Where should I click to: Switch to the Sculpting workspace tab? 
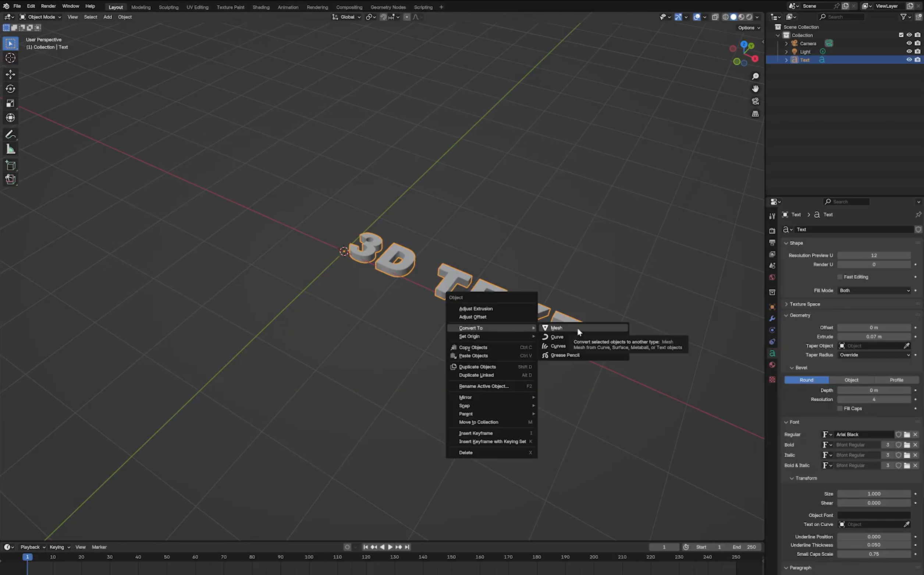168,7
